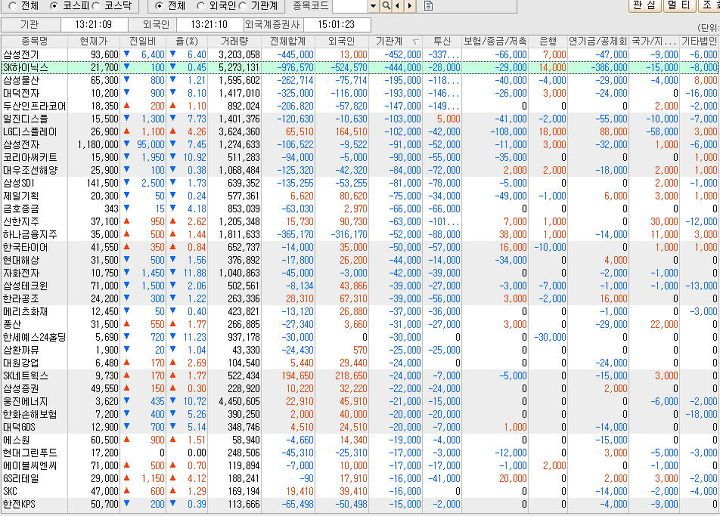Select the 대우조선해양 stock name
Viewport: 720px width, 516px height.
click(30, 170)
